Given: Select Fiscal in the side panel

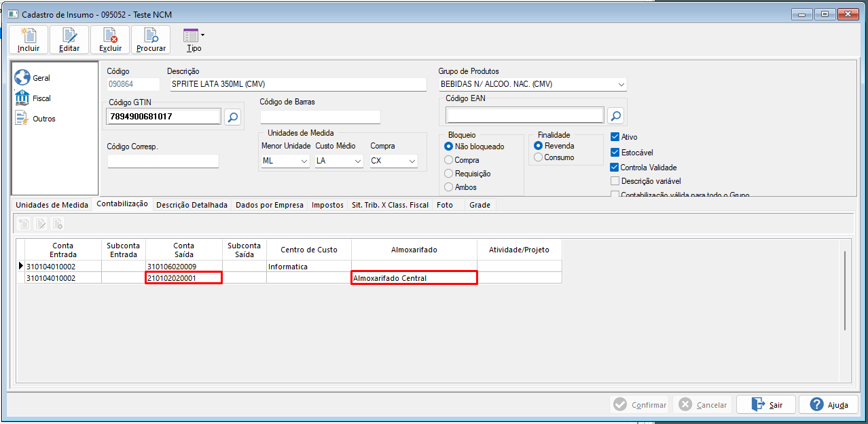Looking at the screenshot, I should pos(33,98).
